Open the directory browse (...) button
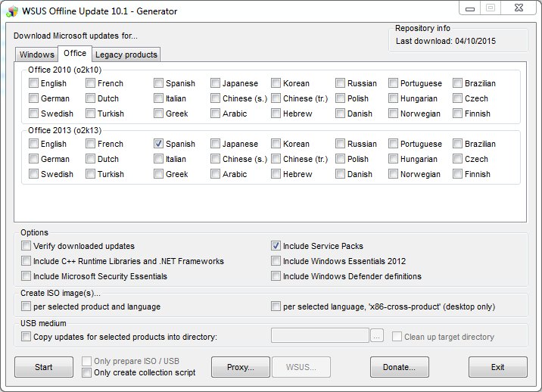Image resolution: width=542 pixels, height=392 pixels. [378, 336]
